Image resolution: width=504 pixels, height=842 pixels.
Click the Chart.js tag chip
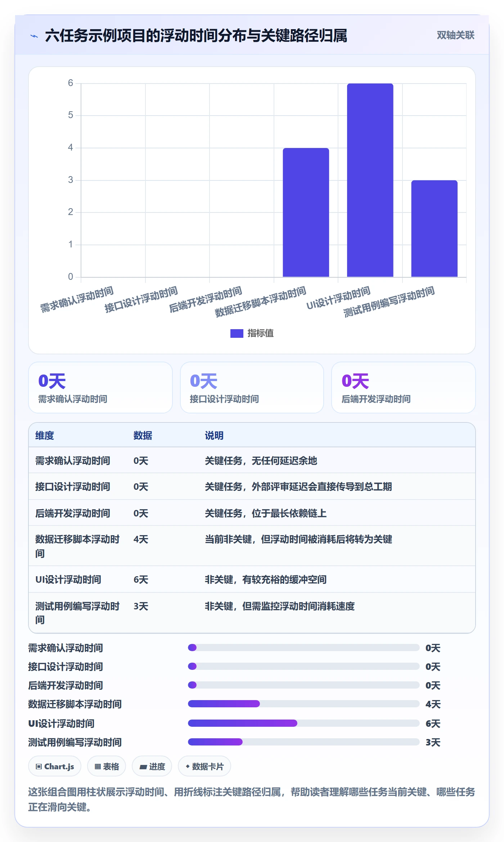tap(55, 766)
